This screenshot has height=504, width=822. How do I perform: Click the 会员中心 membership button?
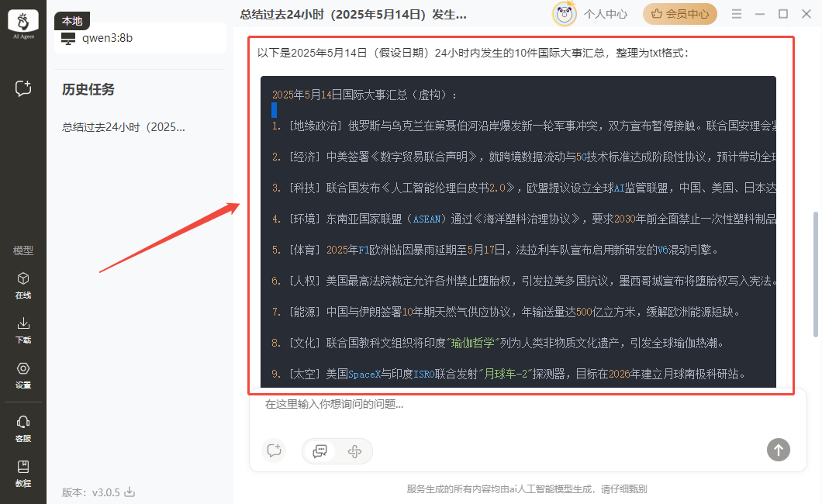click(680, 14)
